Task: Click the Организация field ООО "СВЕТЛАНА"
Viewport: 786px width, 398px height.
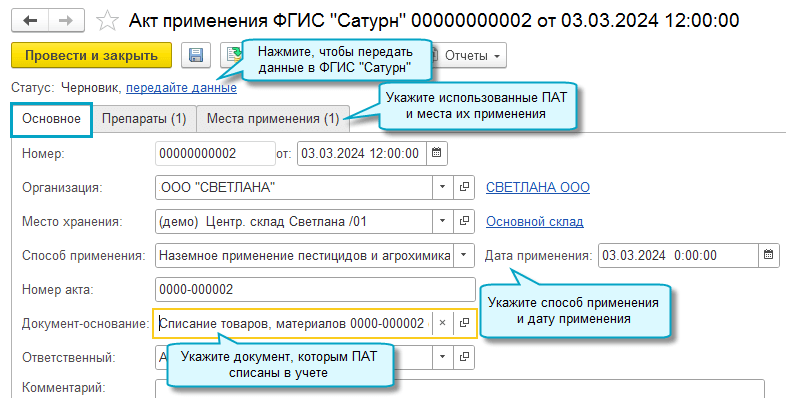Action: [294, 187]
